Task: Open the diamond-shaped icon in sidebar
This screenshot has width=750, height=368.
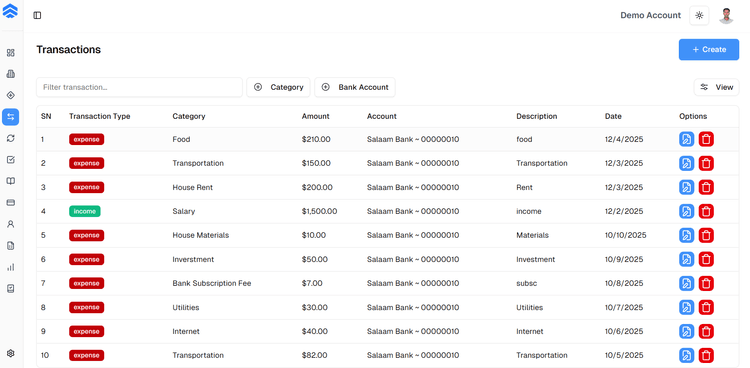Action: coord(11,95)
